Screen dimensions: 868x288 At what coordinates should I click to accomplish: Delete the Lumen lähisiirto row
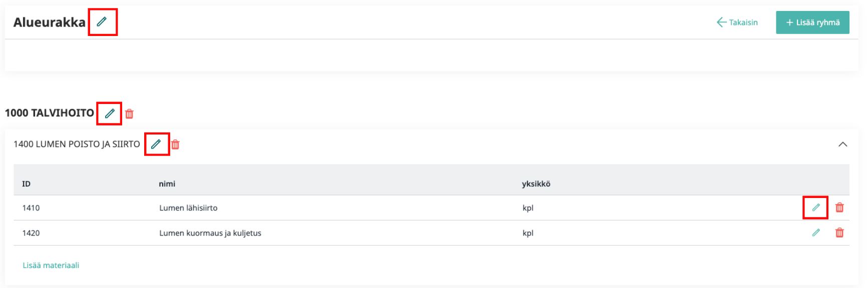pos(839,207)
